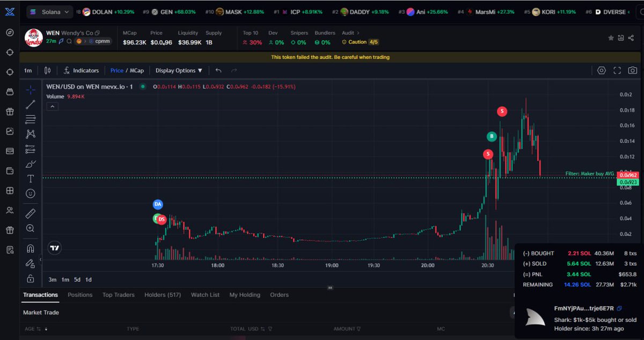644x340 pixels.
Task: Click the search icon beside the token age
Action: coord(69,41)
